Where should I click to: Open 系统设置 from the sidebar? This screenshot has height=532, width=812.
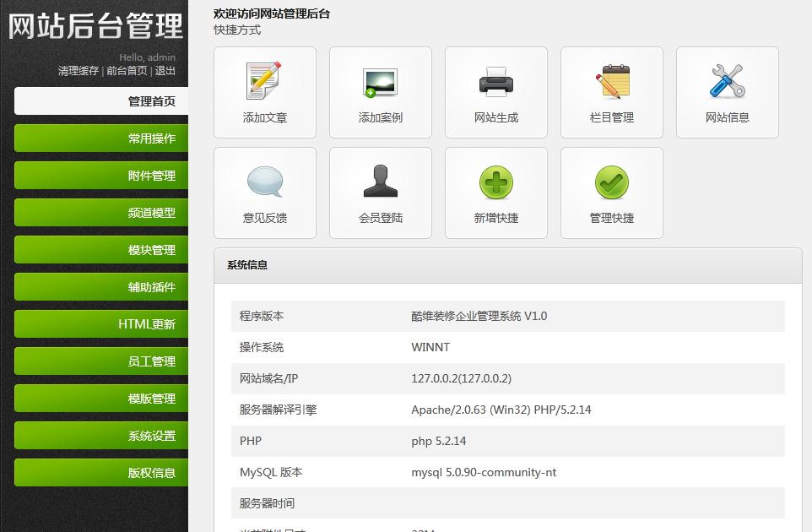pos(100,435)
